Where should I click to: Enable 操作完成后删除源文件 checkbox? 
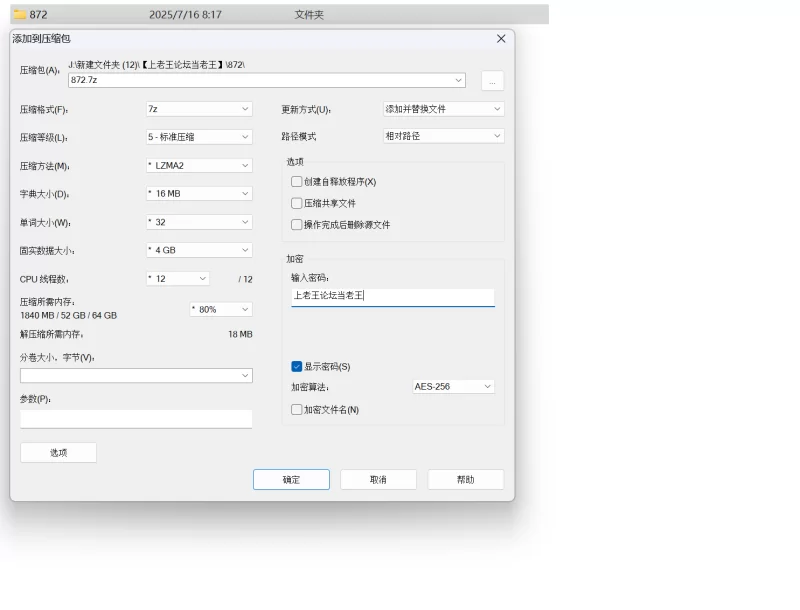pyautogui.click(x=296, y=224)
